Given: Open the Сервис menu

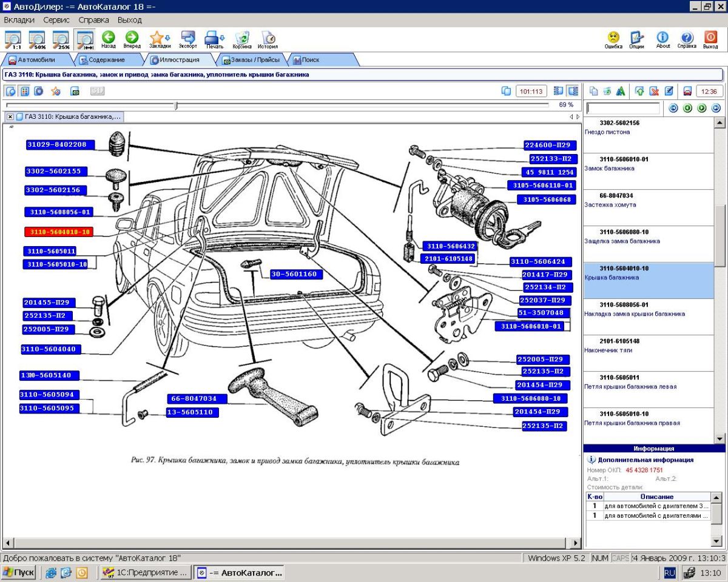Looking at the screenshot, I should point(56,20).
